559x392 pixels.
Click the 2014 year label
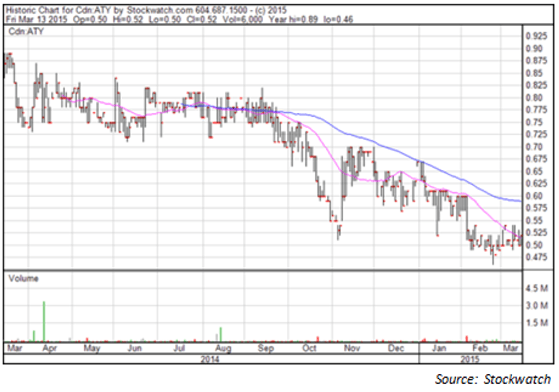[211, 359]
